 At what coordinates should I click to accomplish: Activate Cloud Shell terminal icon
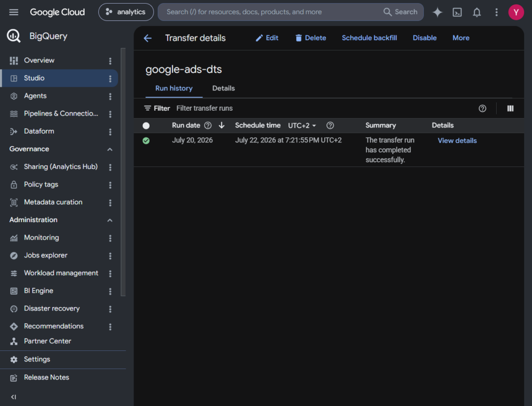coord(457,12)
